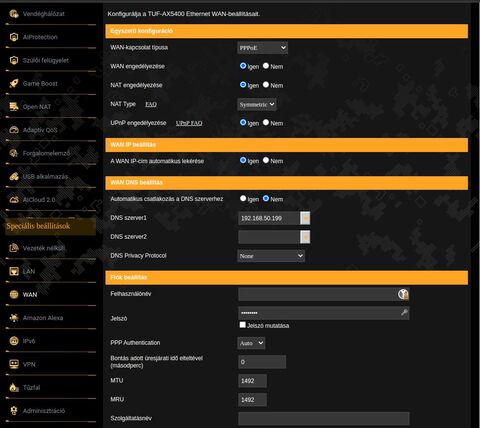The height and width of the screenshot is (428, 480).
Task: Focus the Szolgáltatásnév input field
Action: tap(324, 418)
